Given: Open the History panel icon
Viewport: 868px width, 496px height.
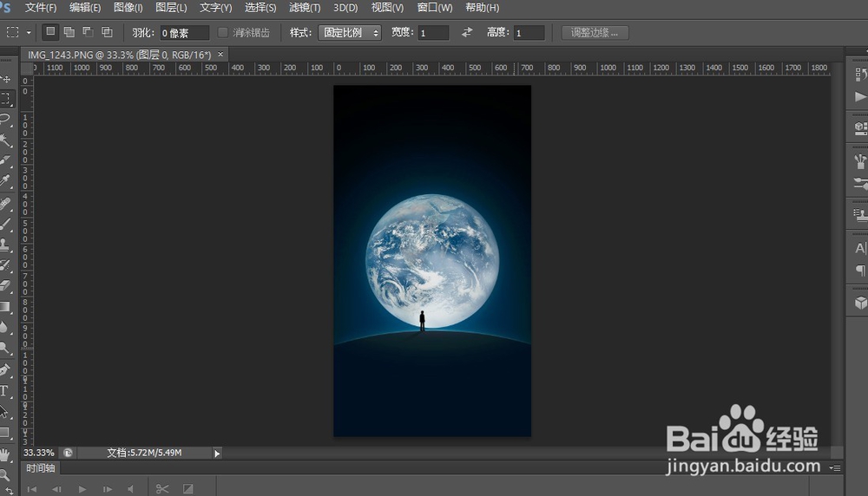Looking at the screenshot, I should tap(860, 74).
